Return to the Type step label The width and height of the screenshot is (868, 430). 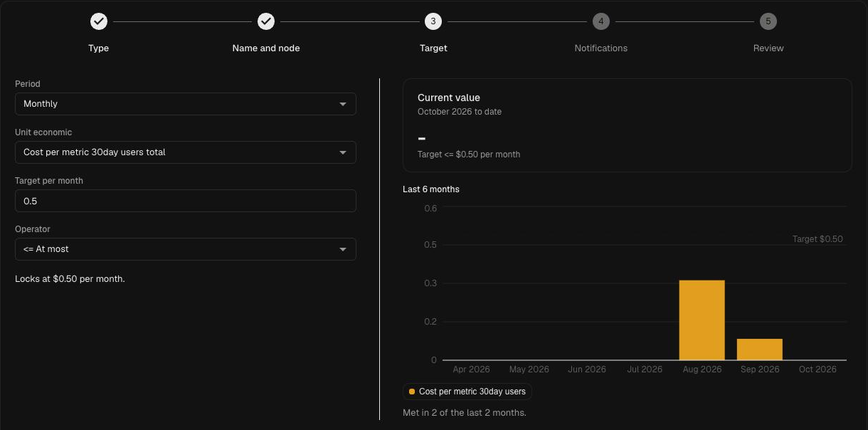coord(99,48)
